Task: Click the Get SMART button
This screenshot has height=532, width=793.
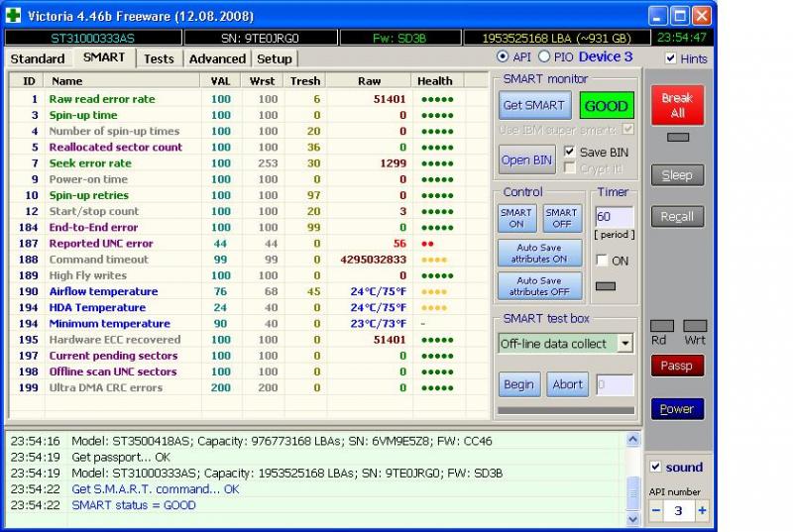Action: 534,105
